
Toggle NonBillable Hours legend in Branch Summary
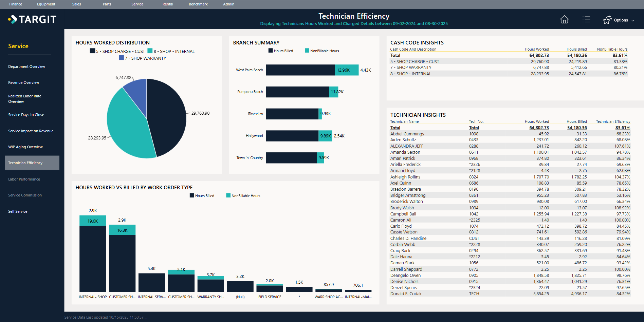322,51
